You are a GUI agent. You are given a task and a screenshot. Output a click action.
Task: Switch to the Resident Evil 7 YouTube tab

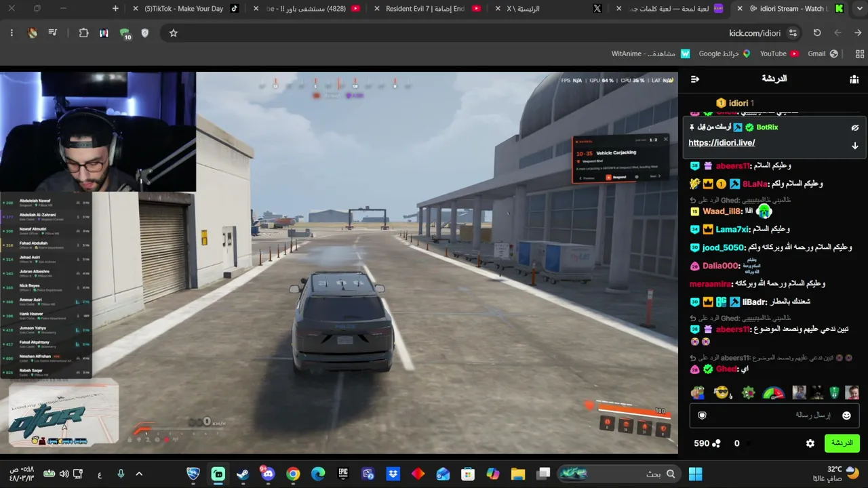427,9
